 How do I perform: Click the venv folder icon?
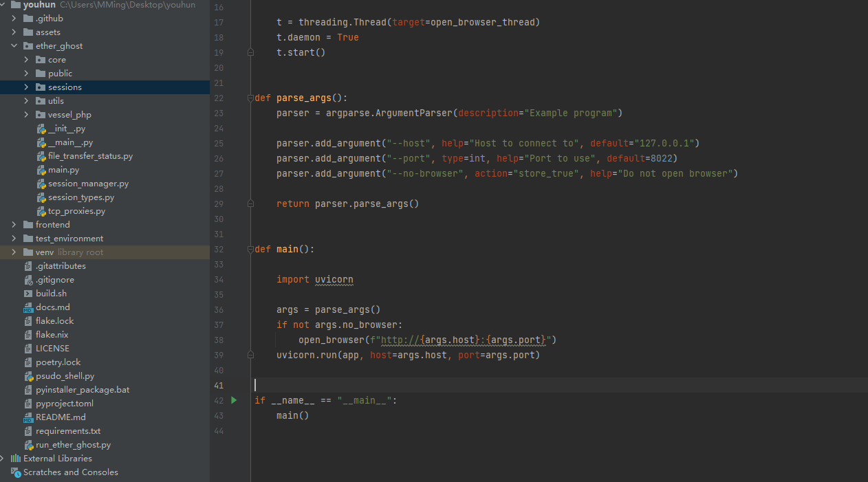pyautogui.click(x=28, y=252)
